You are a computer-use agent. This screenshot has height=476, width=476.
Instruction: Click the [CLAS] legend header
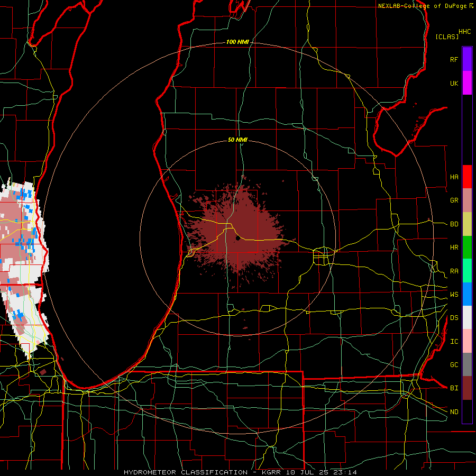[x=447, y=36]
